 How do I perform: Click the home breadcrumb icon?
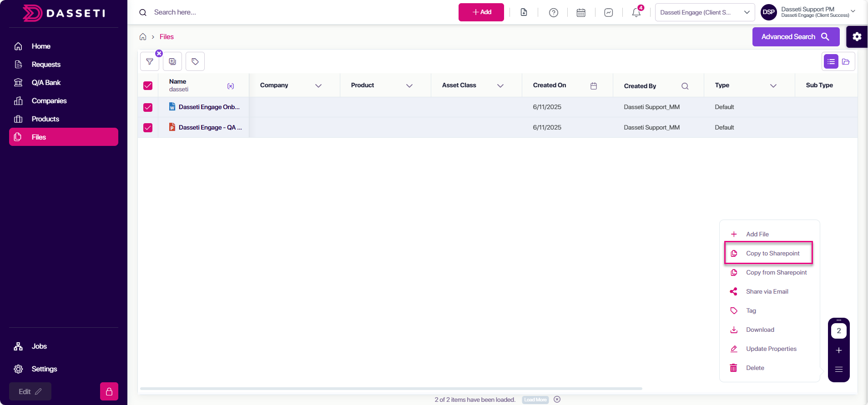[x=143, y=37]
